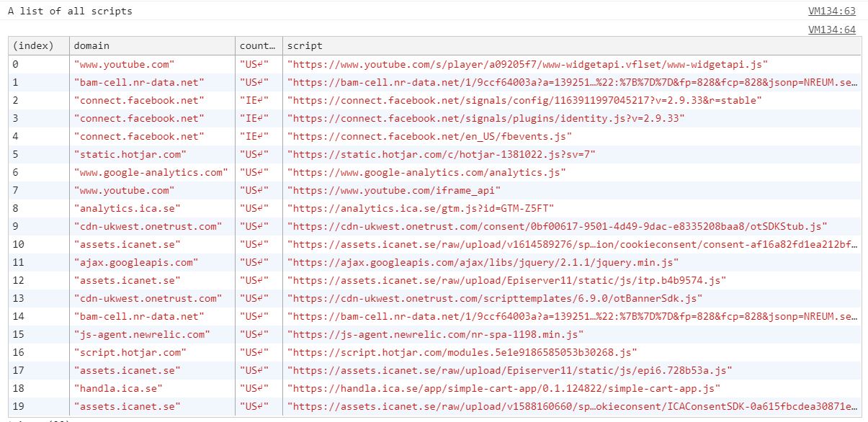Open the VM134:63 source link
The height and width of the screenshot is (422, 868).
[832, 12]
